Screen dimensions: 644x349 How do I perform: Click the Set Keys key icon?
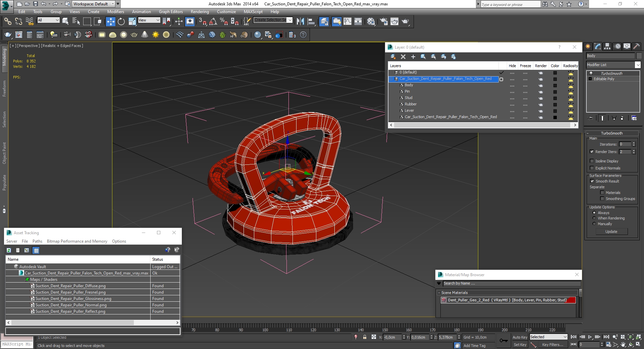pyautogui.click(x=503, y=341)
